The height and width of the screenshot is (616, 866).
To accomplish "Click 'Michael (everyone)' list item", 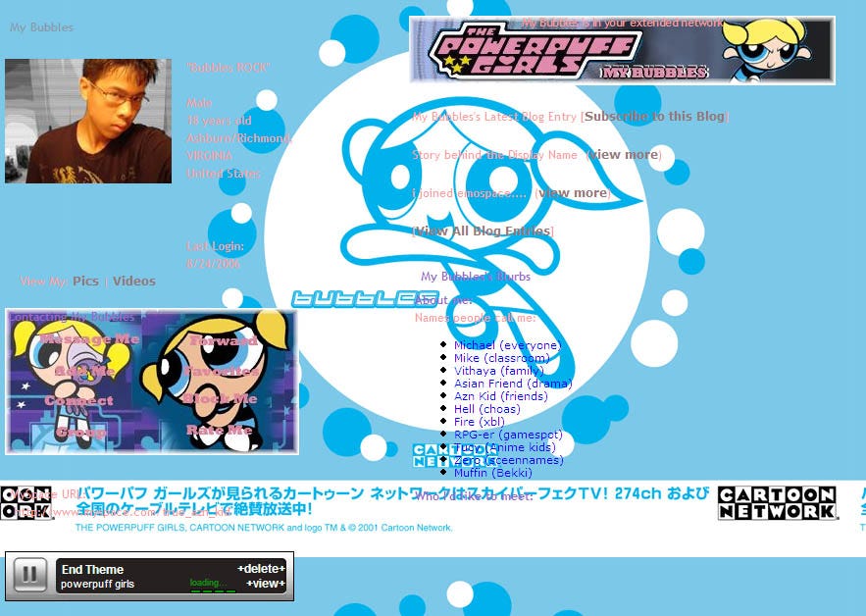I will point(507,345).
